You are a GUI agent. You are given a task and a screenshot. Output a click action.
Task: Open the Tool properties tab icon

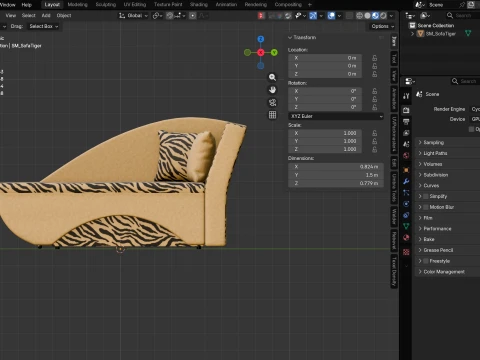click(406, 96)
